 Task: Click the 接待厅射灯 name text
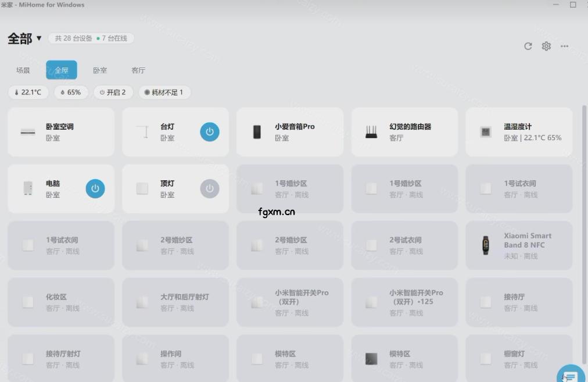63,354
